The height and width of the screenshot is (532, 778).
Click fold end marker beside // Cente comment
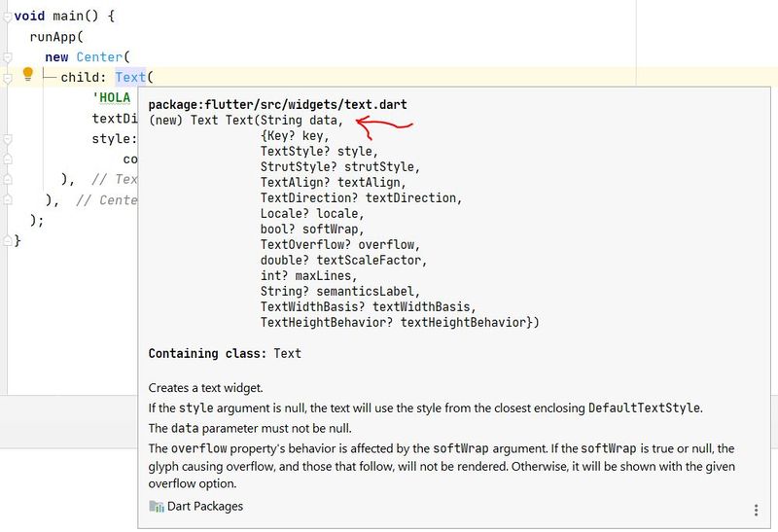coord(7,199)
